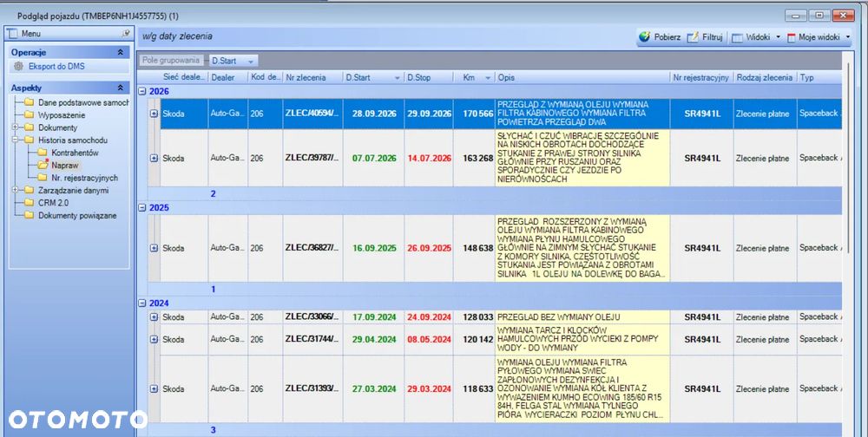Image resolution: width=868 pixels, height=437 pixels.
Task: Click the Kontrahentów folder icon
Action: [42, 152]
